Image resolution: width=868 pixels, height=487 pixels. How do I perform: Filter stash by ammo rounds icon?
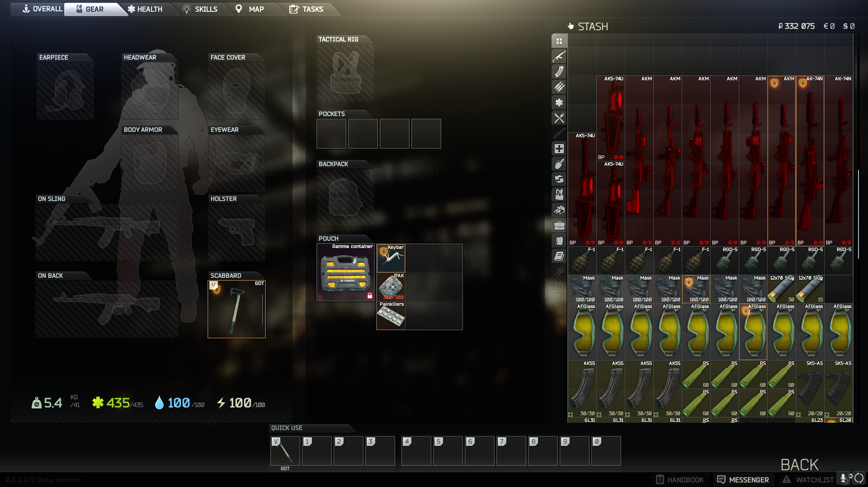pos(559,87)
